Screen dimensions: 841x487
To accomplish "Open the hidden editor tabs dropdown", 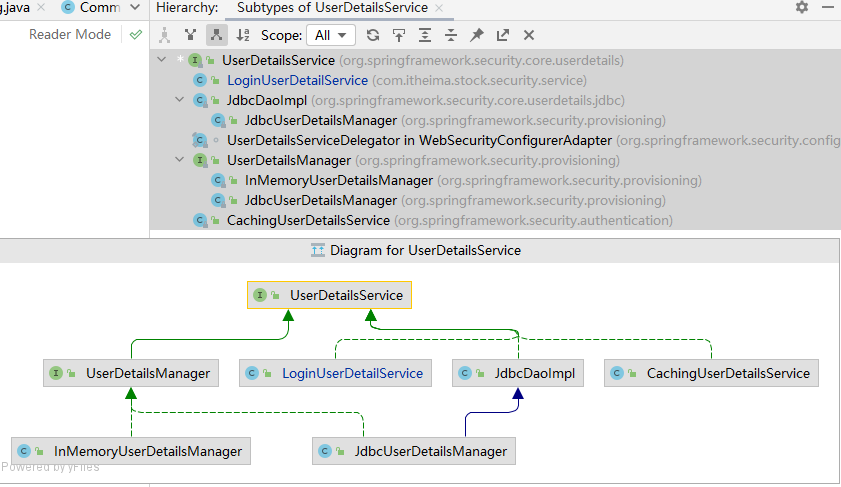I will (135, 8).
